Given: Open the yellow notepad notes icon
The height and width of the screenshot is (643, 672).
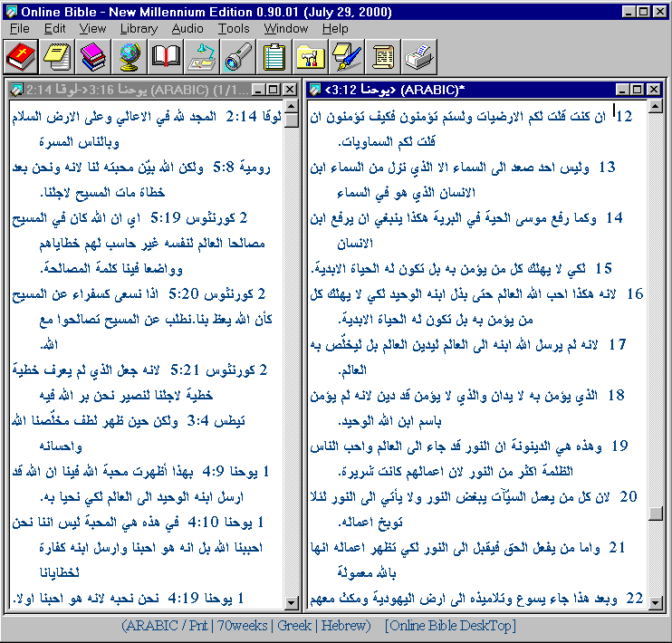Looking at the screenshot, I should [57, 57].
